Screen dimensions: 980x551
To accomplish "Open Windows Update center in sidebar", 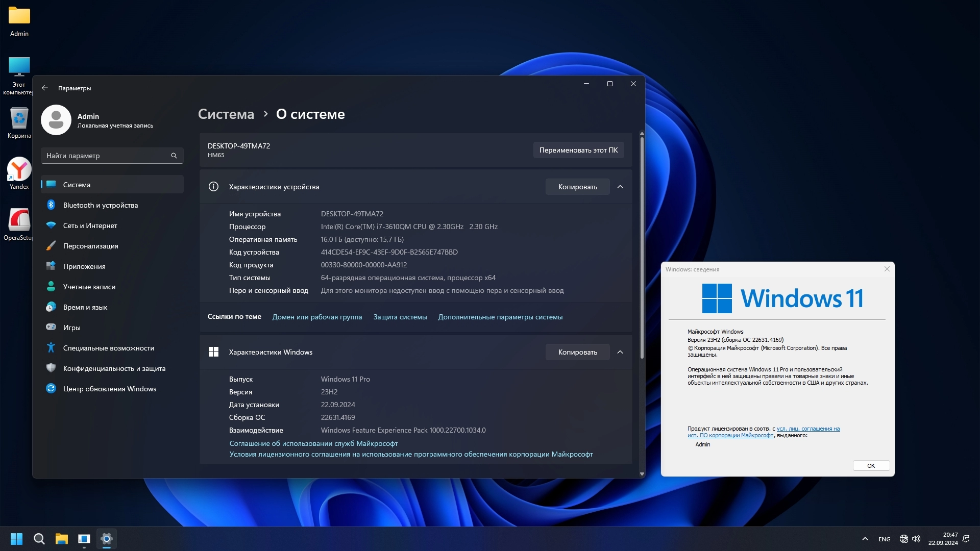I will [x=109, y=389].
